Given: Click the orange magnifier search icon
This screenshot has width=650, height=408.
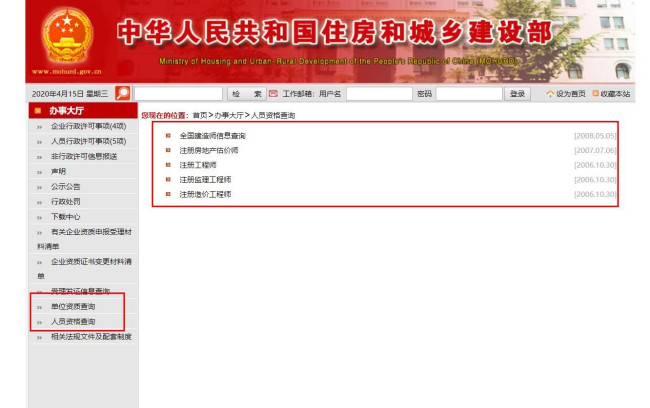Looking at the screenshot, I should [x=123, y=94].
